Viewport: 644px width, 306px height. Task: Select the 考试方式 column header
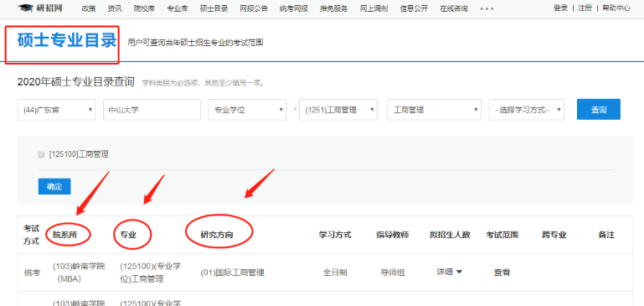click(31, 235)
